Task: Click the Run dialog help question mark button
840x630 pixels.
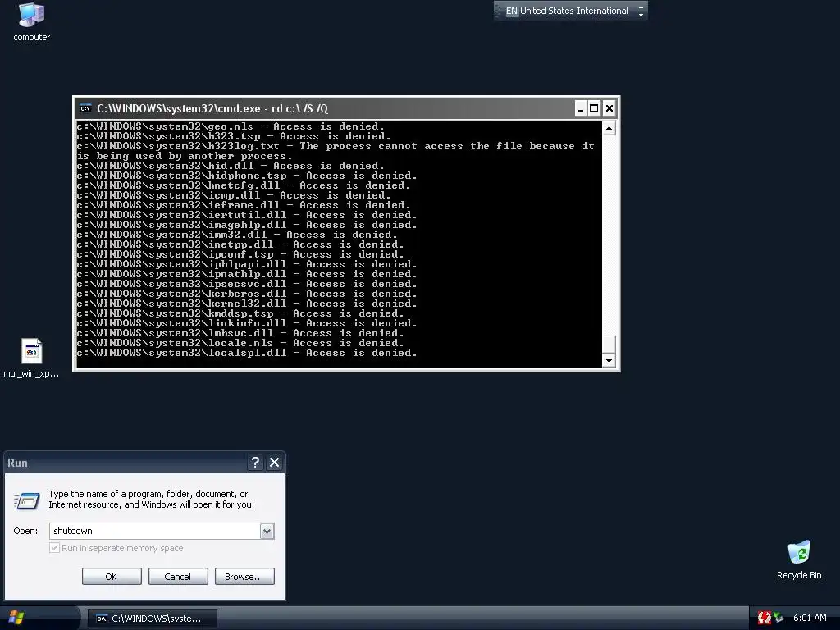Action: (x=255, y=463)
